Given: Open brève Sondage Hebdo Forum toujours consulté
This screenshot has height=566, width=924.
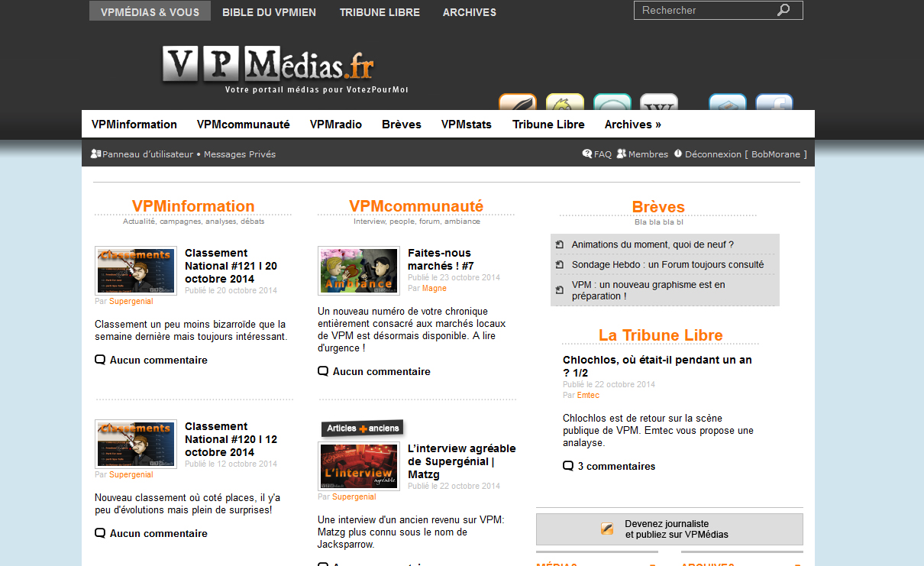Looking at the screenshot, I should (x=667, y=264).
